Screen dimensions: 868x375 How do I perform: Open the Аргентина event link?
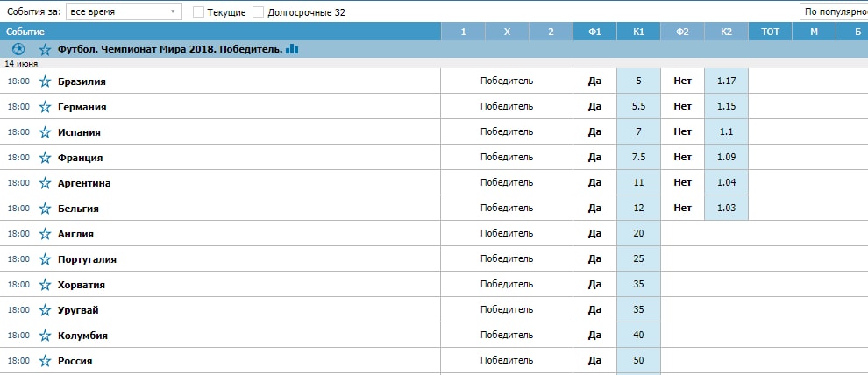84,183
